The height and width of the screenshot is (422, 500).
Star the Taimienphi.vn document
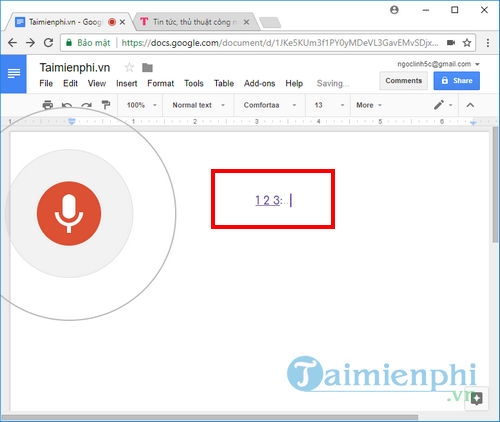click(129, 68)
